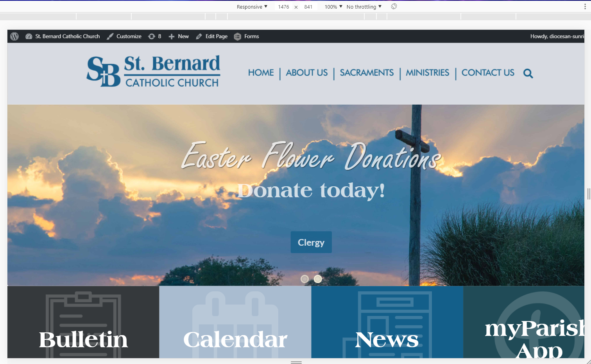Click the New plus icon

coord(172,36)
